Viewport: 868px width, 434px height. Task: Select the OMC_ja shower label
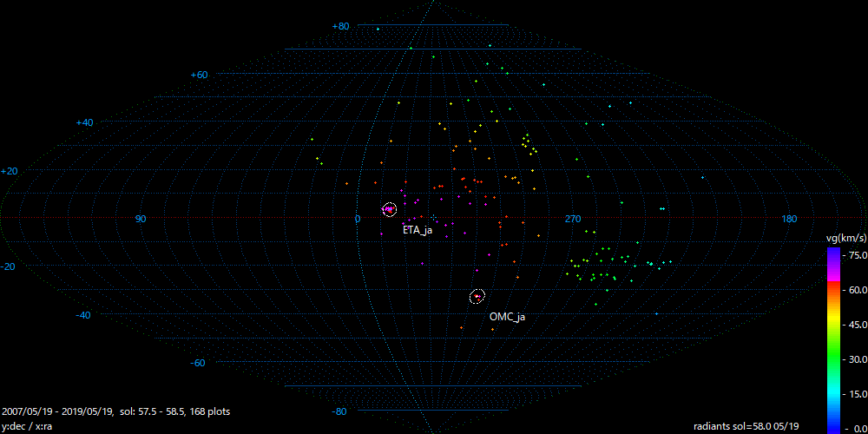[507, 317]
